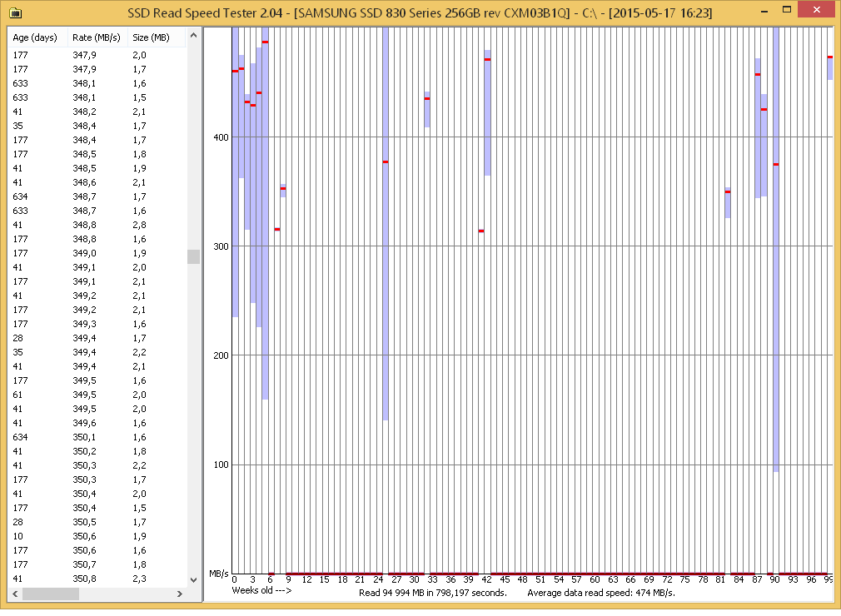Click the file list's scroll up arrow
The width and height of the screenshot is (841, 616).
(x=194, y=36)
